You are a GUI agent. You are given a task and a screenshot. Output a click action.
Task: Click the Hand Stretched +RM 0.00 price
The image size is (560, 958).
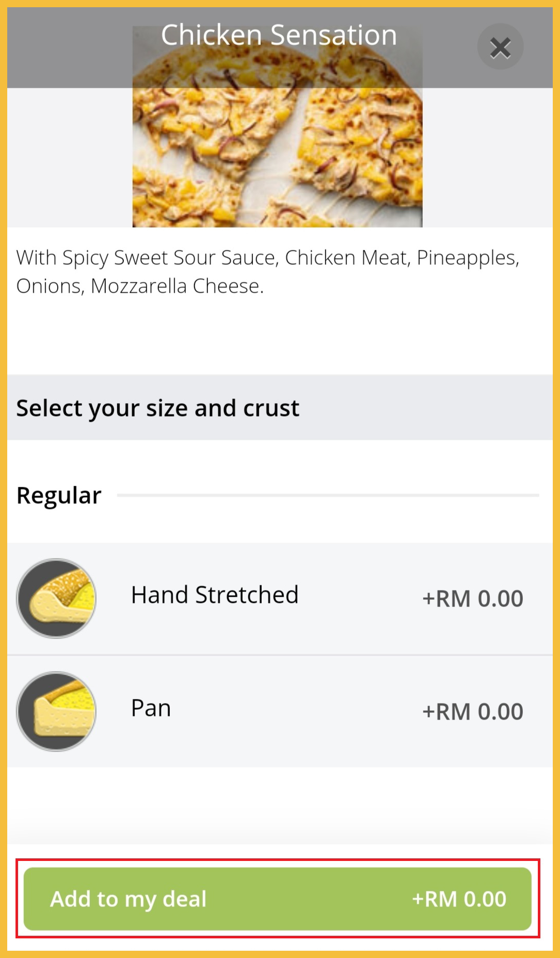[472, 599]
